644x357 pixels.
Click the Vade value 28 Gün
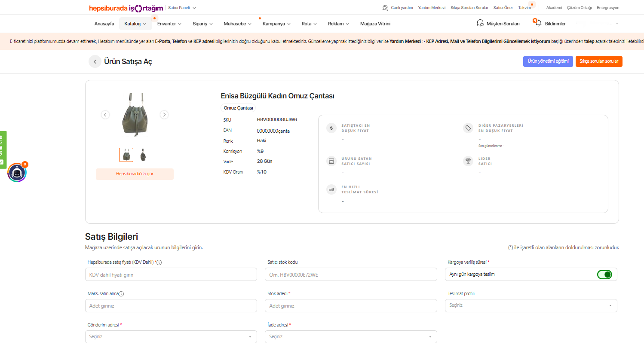click(264, 162)
